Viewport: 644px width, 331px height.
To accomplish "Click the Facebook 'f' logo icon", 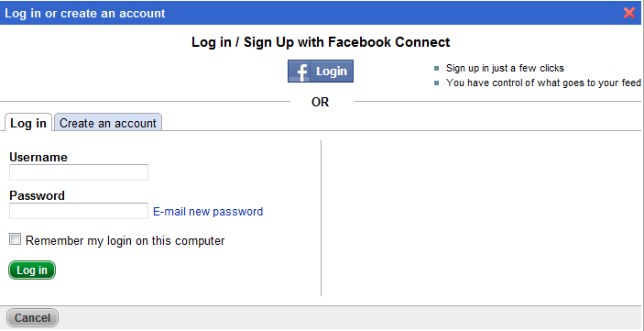I will click(x=300, y=72).
